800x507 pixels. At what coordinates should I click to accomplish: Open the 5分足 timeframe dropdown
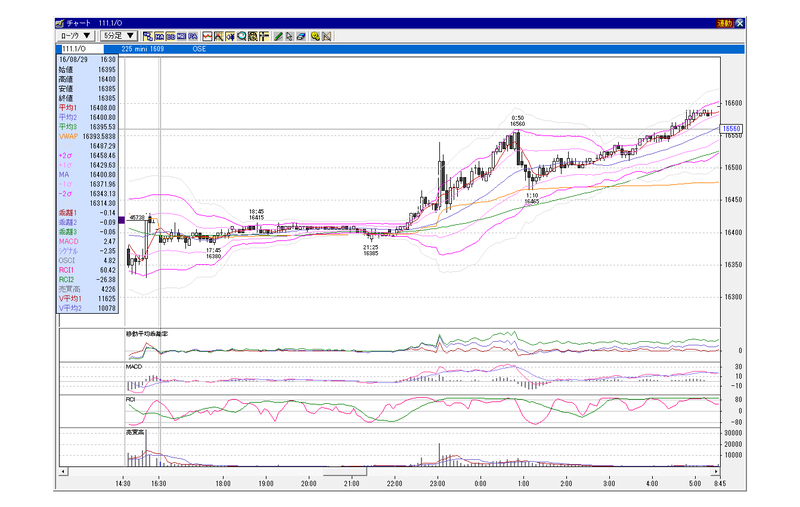click(x=119, y=36)
